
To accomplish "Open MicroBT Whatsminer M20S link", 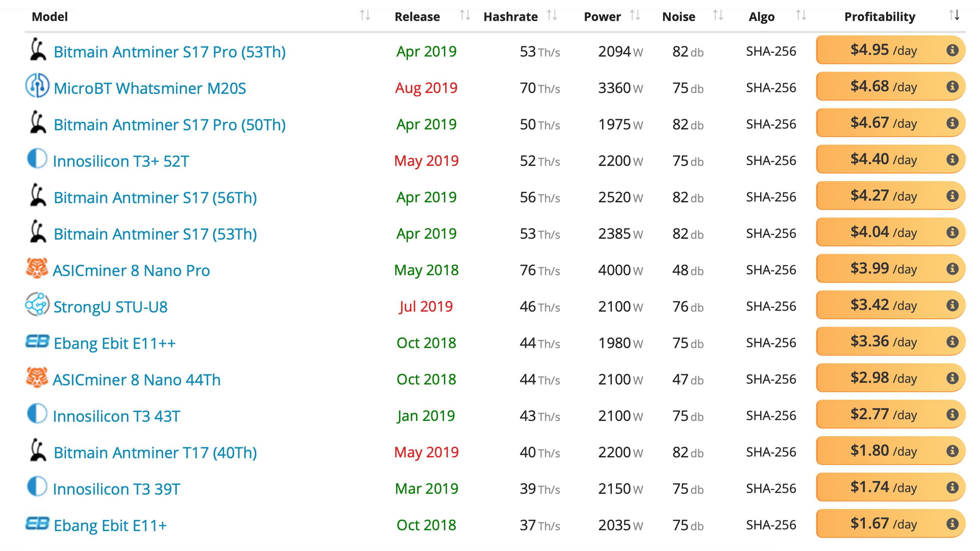I will 150,88.
